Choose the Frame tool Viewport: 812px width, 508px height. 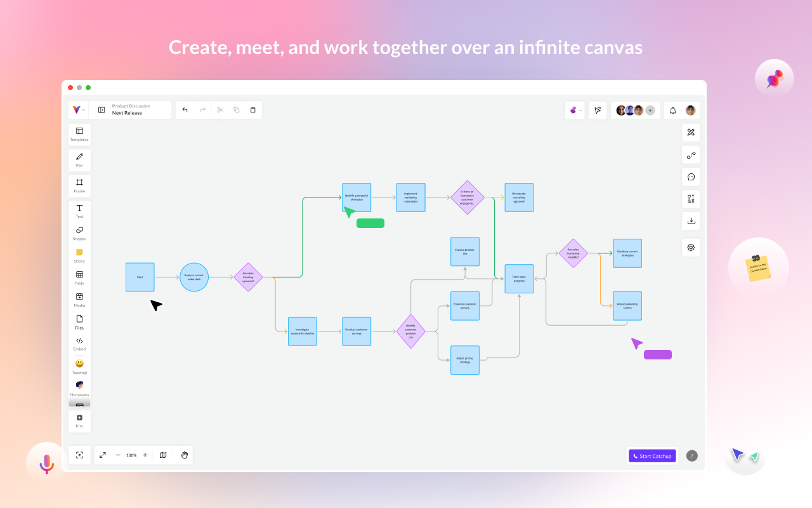pyautogui.click(x=79, y=185)
